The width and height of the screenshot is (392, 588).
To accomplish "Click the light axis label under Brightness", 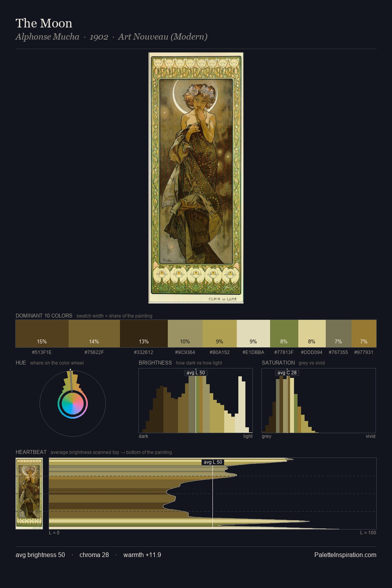I will click(x=248, y=436).
